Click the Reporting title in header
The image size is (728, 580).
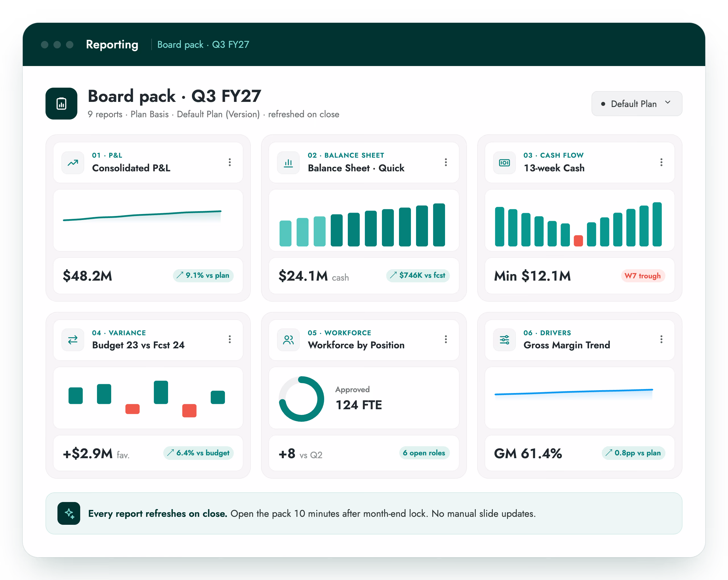click(112, 45)
